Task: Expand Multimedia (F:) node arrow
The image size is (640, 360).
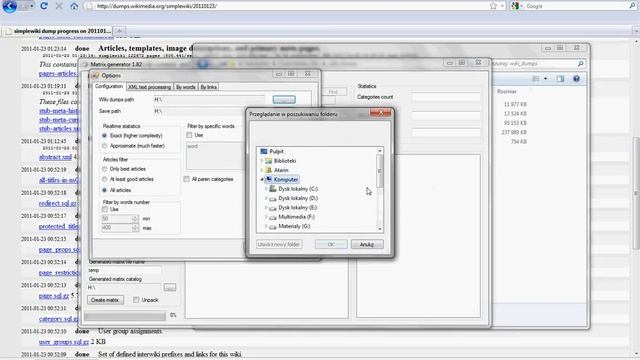Action: (266, 217)
